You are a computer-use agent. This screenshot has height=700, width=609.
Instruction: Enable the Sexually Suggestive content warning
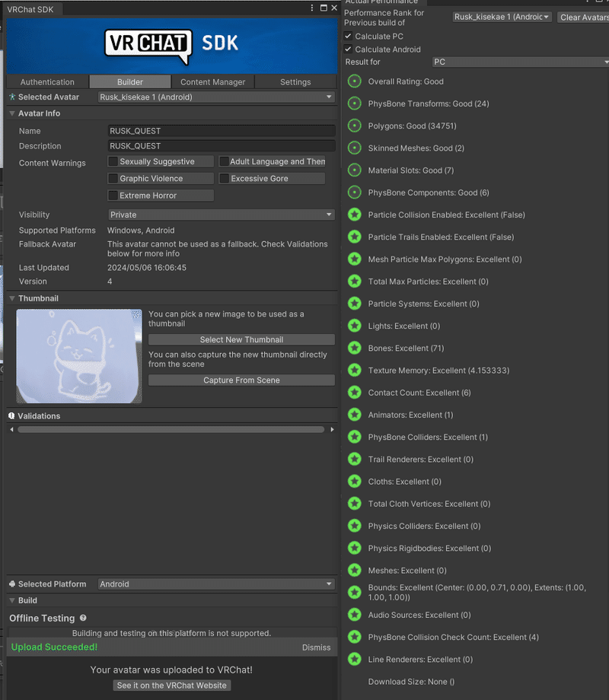point(113,161)
